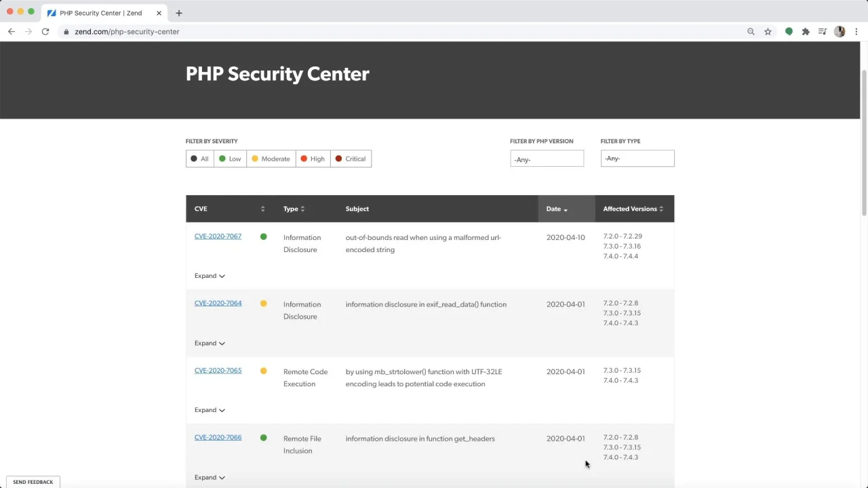Open Chrome's three-dot menu

pyautogui.click(x=856, y=32)
